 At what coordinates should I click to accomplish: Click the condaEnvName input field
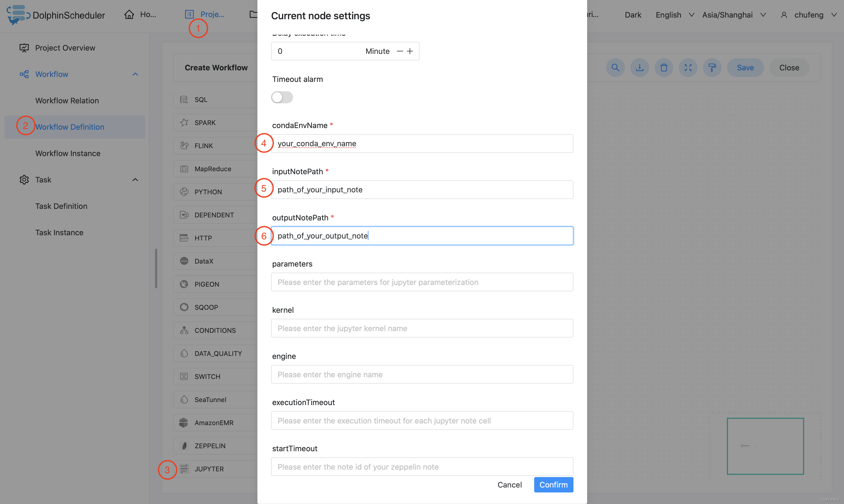tap(422, 143)
